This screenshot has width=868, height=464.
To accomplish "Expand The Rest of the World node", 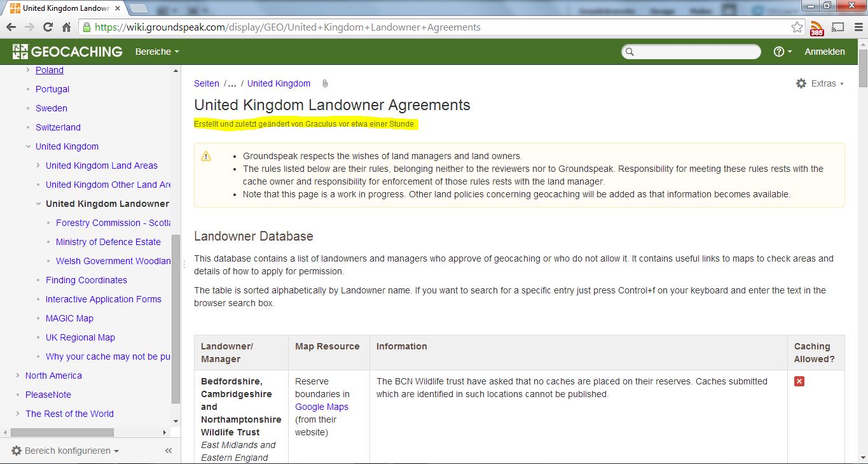I will click(x=18, y=414).
